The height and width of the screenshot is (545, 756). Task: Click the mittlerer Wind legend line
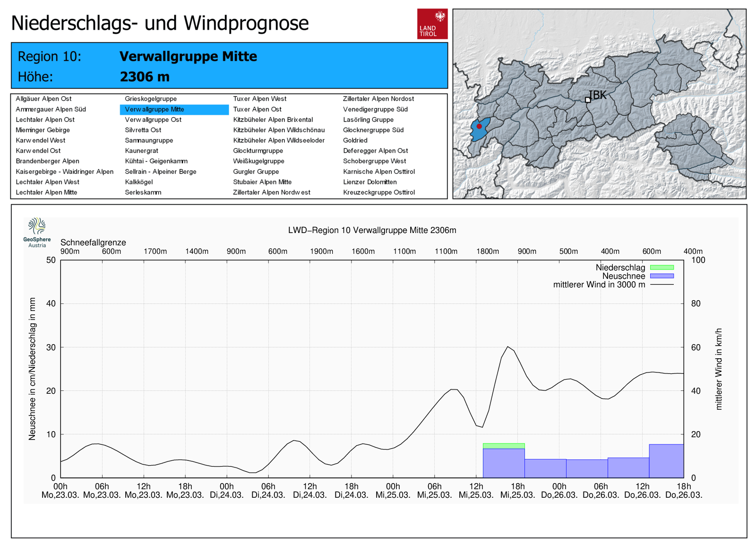click(x=661, y=285)
